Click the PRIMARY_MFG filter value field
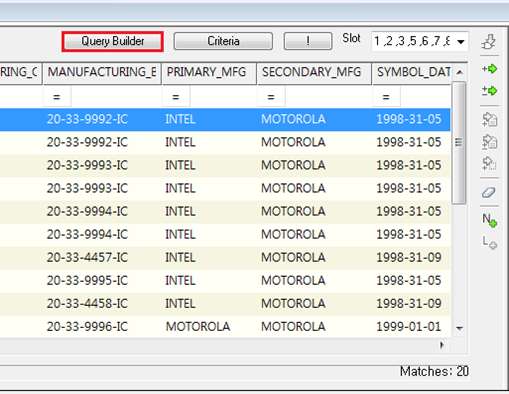This screenshot has height=394, width=509. point(223,97)
